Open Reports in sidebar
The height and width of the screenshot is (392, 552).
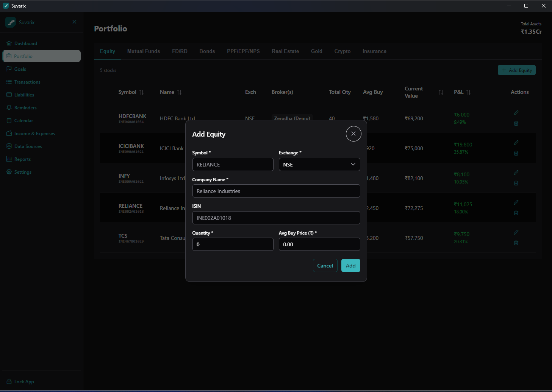(x=41, y=159)
